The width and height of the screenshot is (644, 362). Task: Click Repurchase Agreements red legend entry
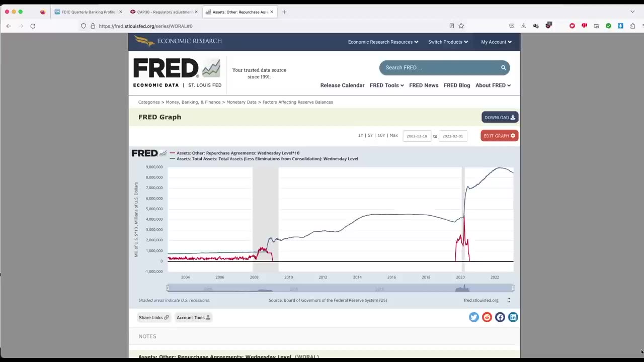(x=234, y=153)
